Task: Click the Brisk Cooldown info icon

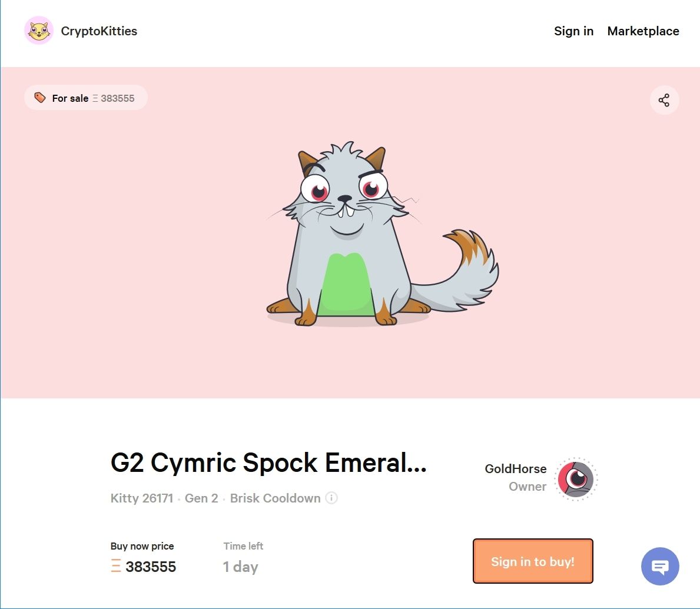Action: (331, 498)
